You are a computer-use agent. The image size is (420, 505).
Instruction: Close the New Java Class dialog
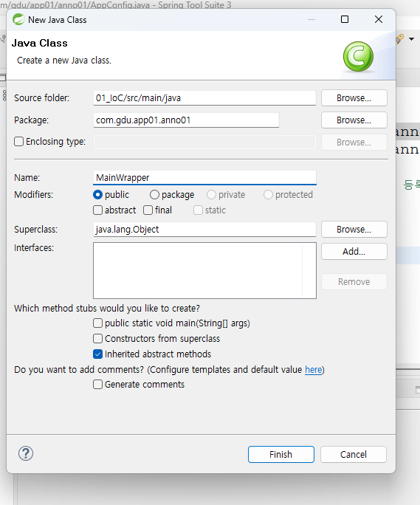pos(379,19)
